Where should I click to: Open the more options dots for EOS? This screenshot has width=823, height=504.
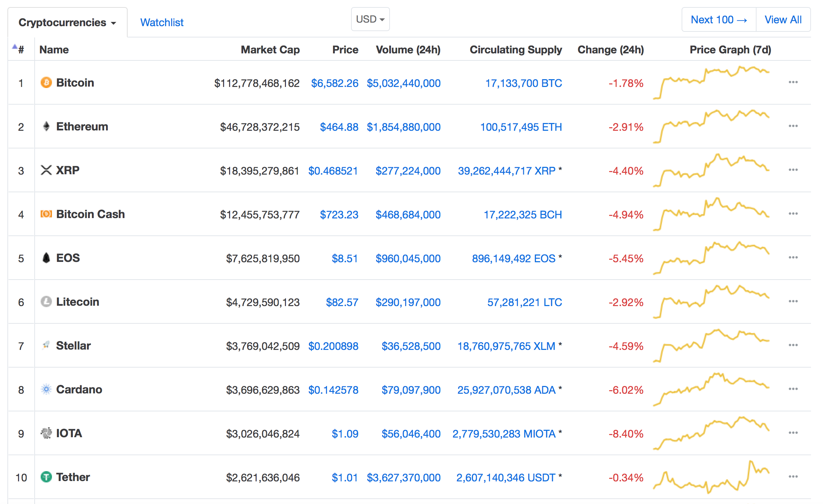(x=793, y=258)
